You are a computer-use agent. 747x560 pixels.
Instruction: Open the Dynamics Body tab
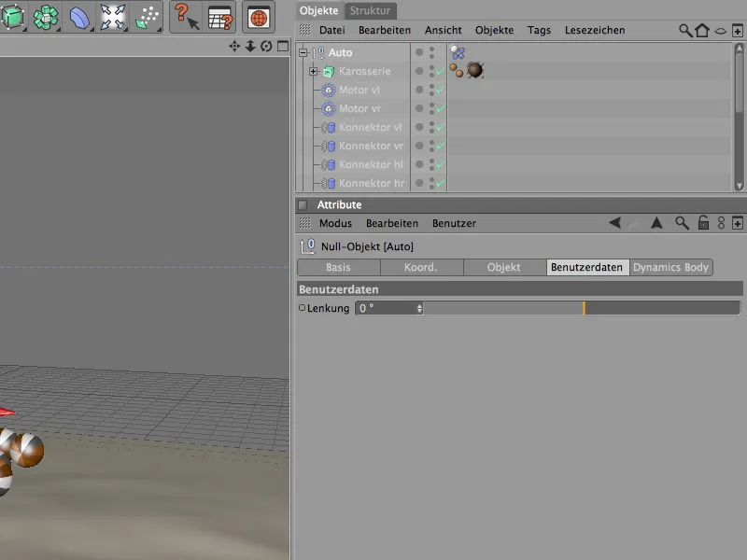(670, 267)
